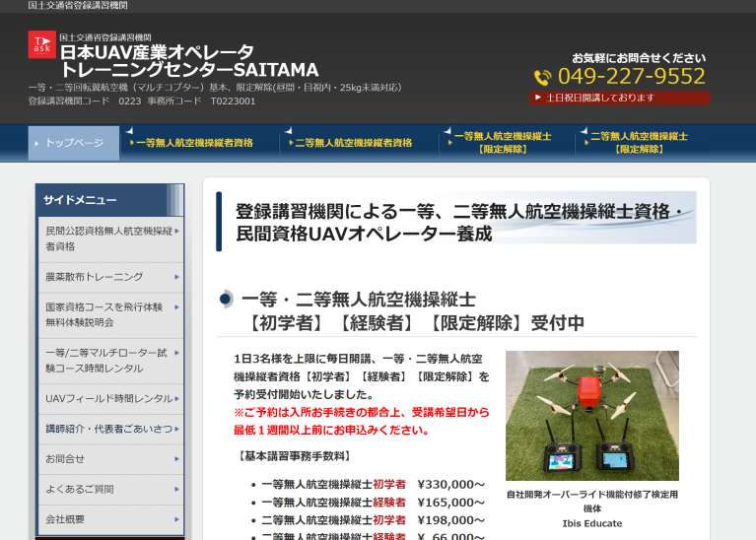Viewport: 756px width, 540px height.
Task: Open 国家資格コースを飛行体験 無料体験説明会 link
Action: tap(111, 314)
